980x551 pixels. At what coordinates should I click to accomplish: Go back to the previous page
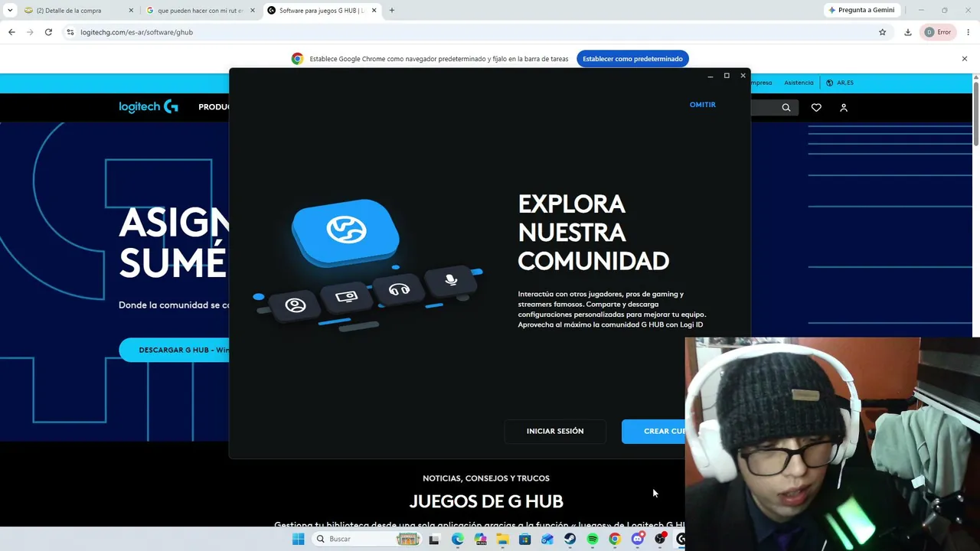pyautogui.click(x=11, y=32)
